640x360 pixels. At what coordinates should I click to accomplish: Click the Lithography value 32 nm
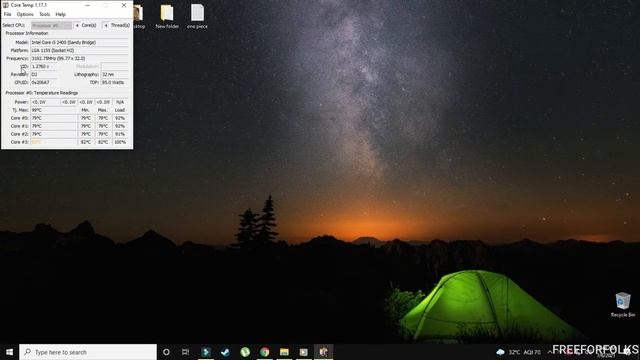pos(115,74)
